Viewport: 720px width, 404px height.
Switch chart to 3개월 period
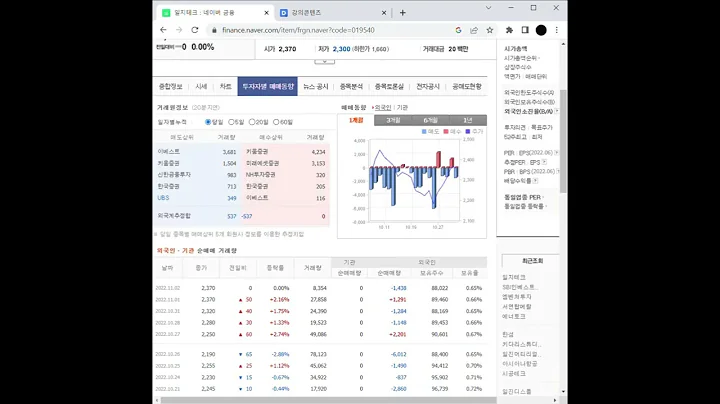coord(393,120)
